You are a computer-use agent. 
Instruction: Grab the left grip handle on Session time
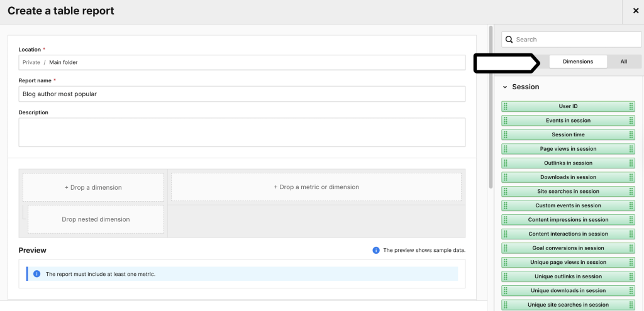tap(506, 134)
